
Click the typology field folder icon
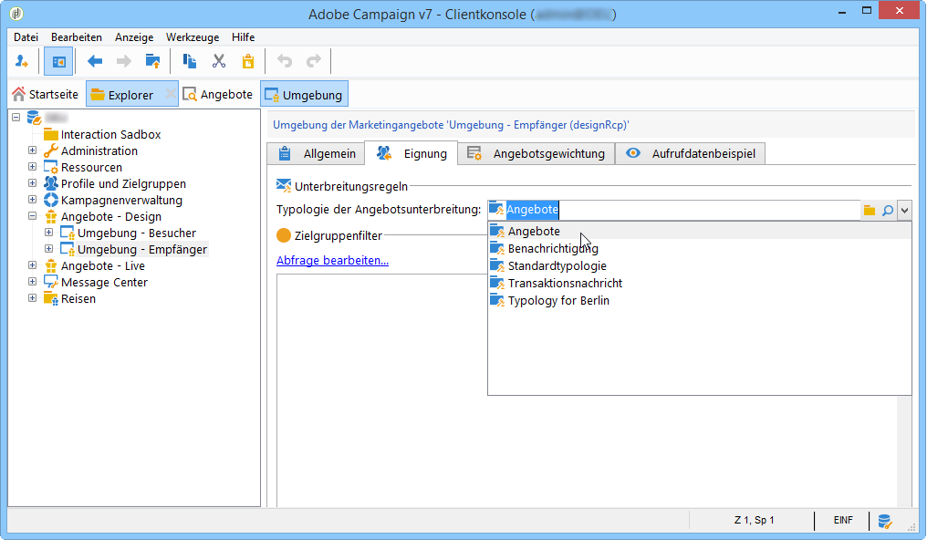click(x=870, y=210)
